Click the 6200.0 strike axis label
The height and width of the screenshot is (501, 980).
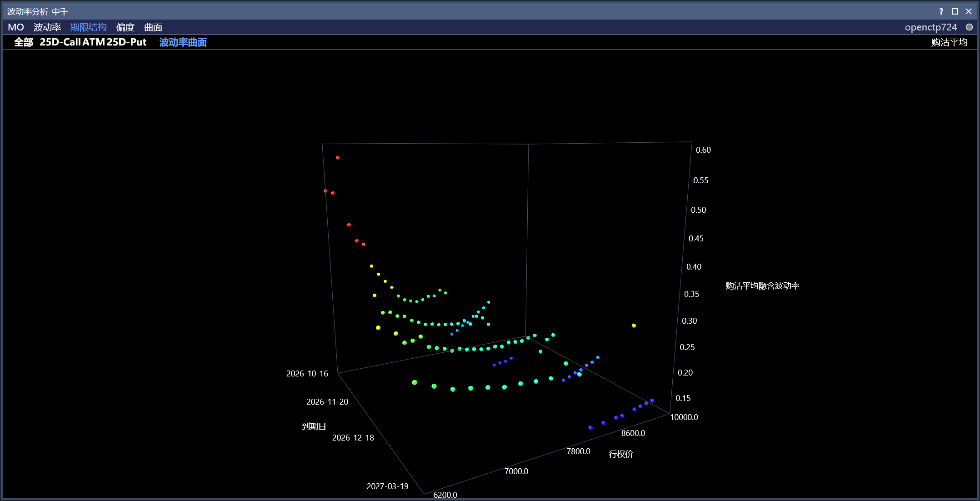click(445, 495)
